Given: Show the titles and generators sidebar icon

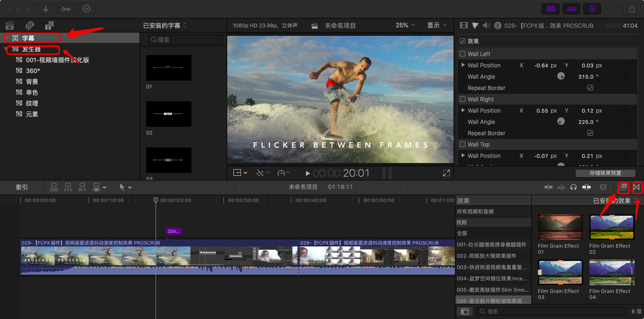Looking at the screenshot, I should 49,25.
